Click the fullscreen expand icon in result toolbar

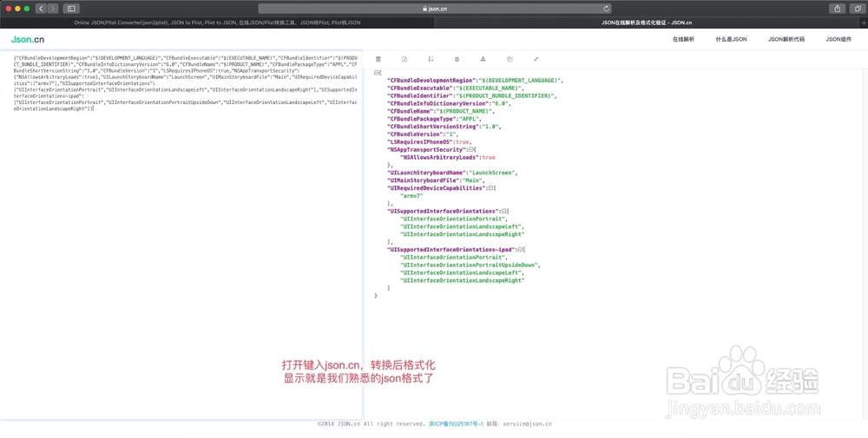(536, 59)
